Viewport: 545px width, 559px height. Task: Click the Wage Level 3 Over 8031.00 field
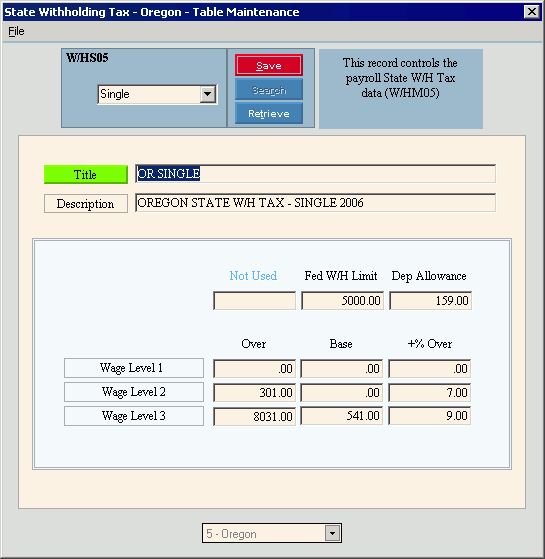click(254, 416)
